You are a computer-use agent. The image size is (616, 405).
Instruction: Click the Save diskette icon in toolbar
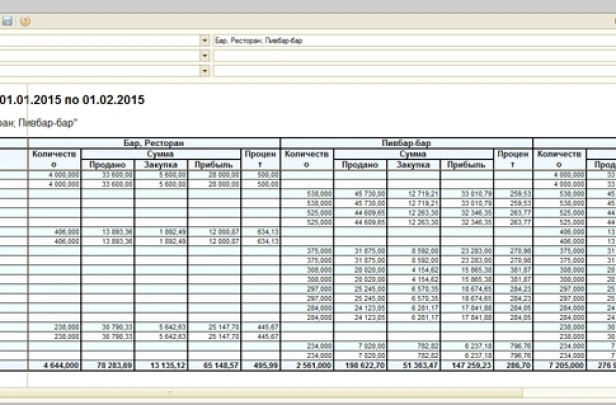7,20
